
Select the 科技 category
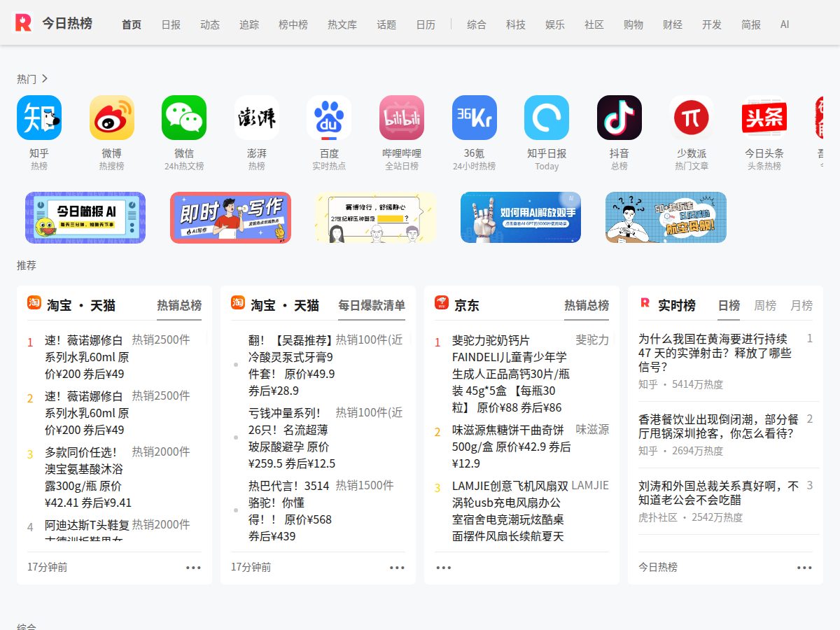click(x=516, y=24)
